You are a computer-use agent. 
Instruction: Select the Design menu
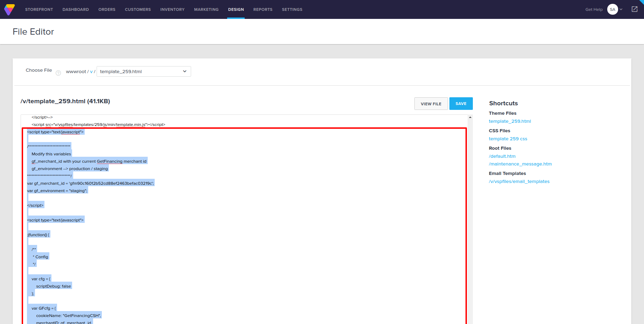tap(236, 9)
